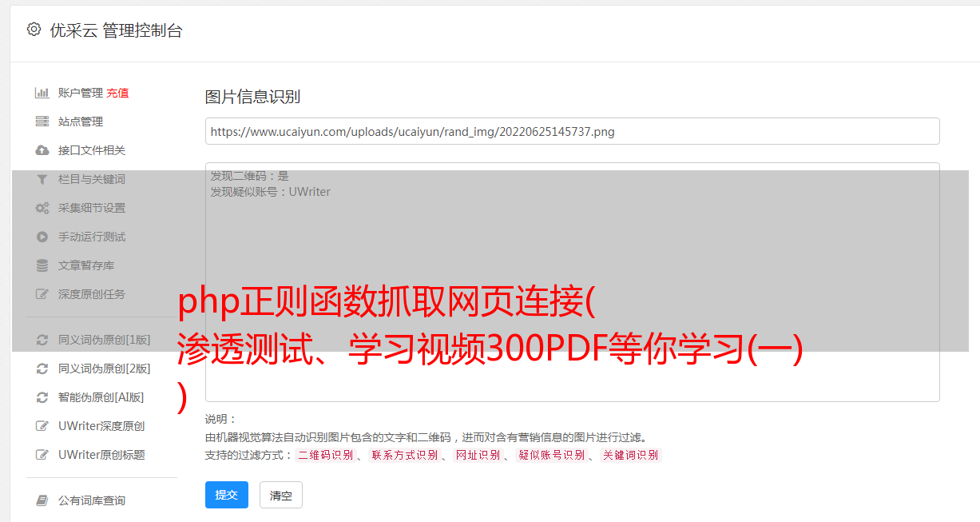
Task: Open 公有词库查询 menu item
Action: [x=92, y=500]
